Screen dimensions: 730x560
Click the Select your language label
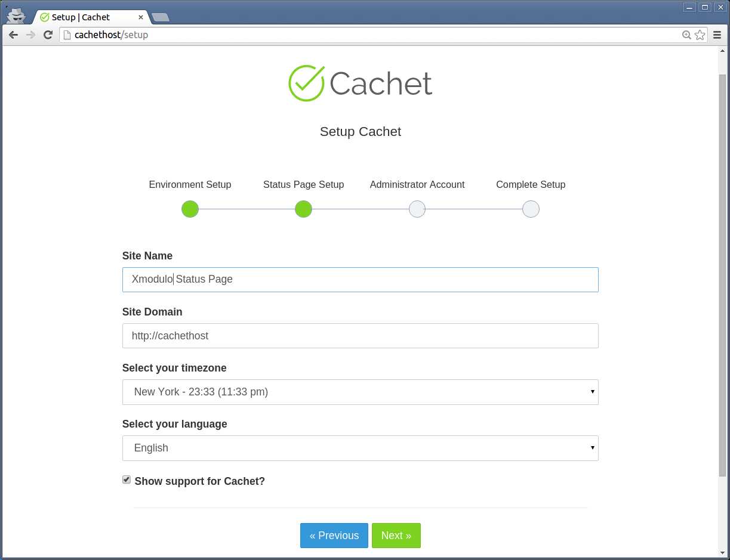coord(175,424)
